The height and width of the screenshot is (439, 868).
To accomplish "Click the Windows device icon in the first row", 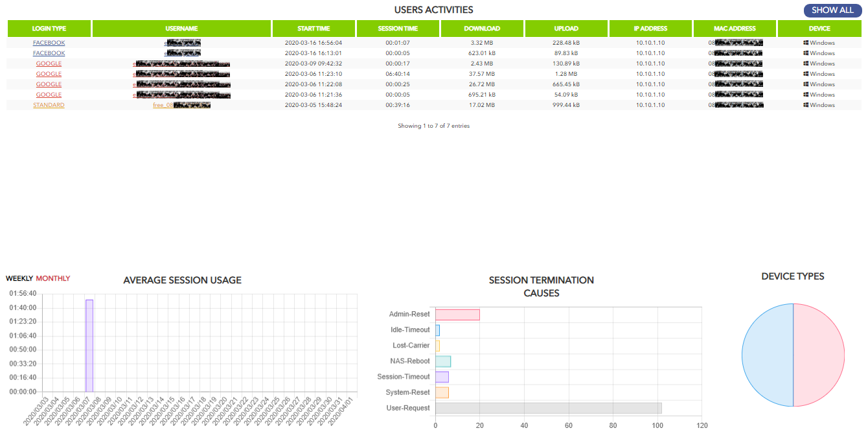I will click(819, 42).
